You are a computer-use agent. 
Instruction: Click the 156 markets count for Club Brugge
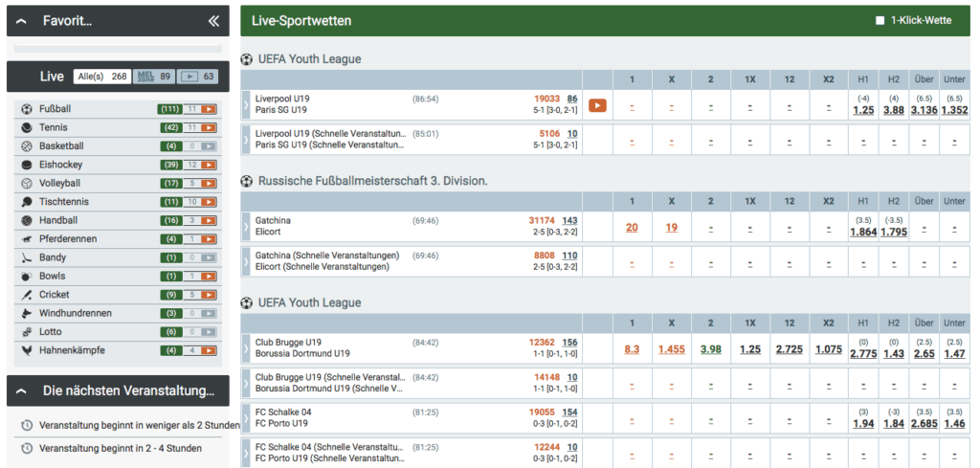click(569, 343)
